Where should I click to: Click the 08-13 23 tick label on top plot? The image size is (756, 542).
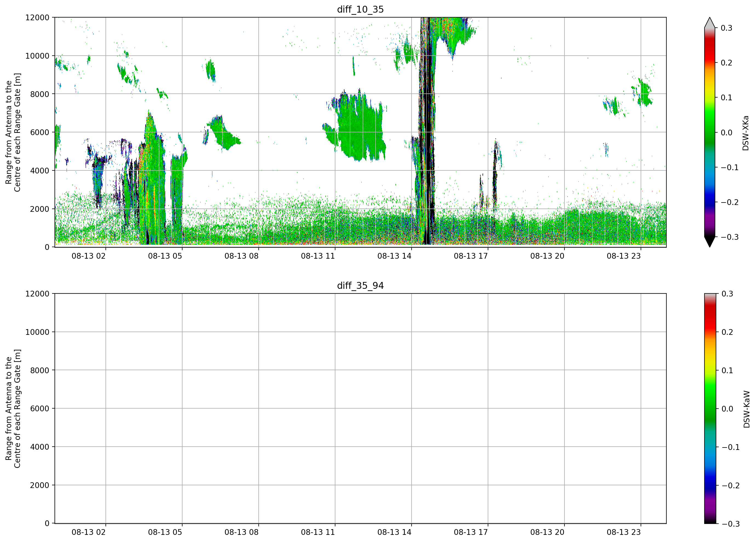(624, 256)
